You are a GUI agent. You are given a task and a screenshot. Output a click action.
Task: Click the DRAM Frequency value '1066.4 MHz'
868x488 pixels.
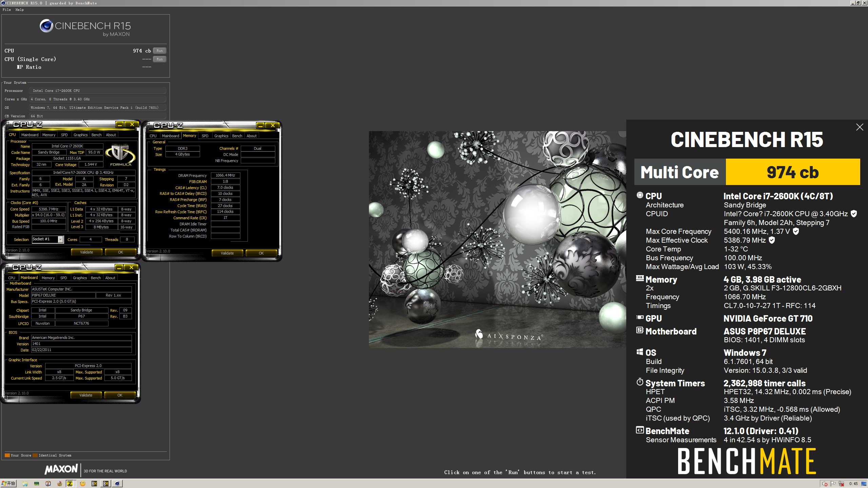225,176
